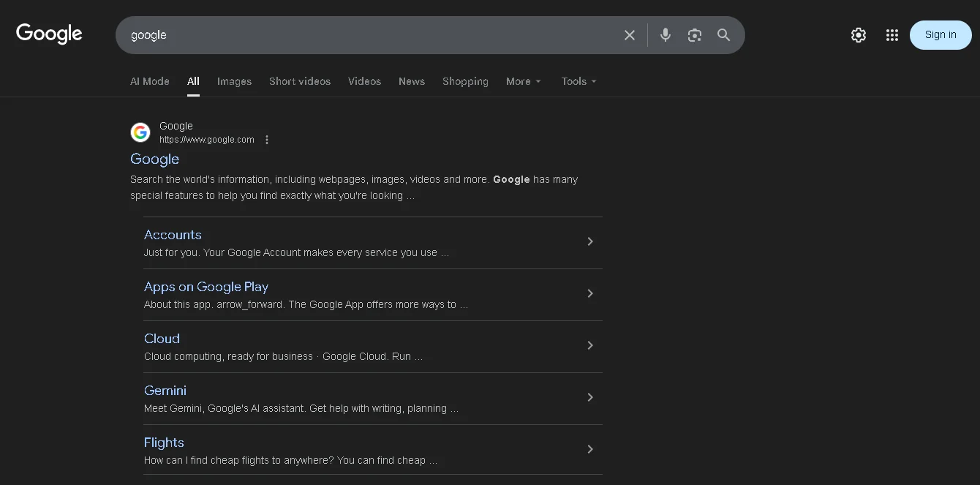
Task: Open three-dot menu beside google.com URL
Action: tap(267, 140)
